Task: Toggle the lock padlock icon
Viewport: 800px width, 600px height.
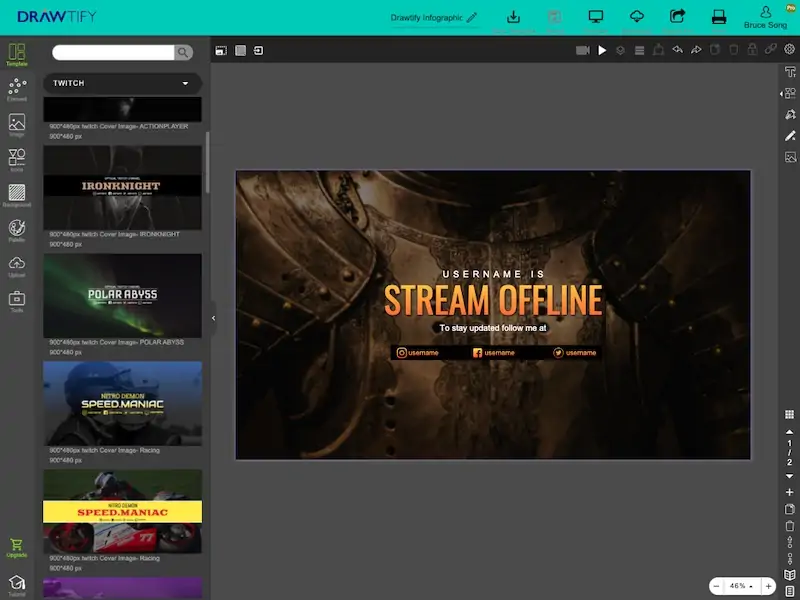Action: click(x=752, y=49)
